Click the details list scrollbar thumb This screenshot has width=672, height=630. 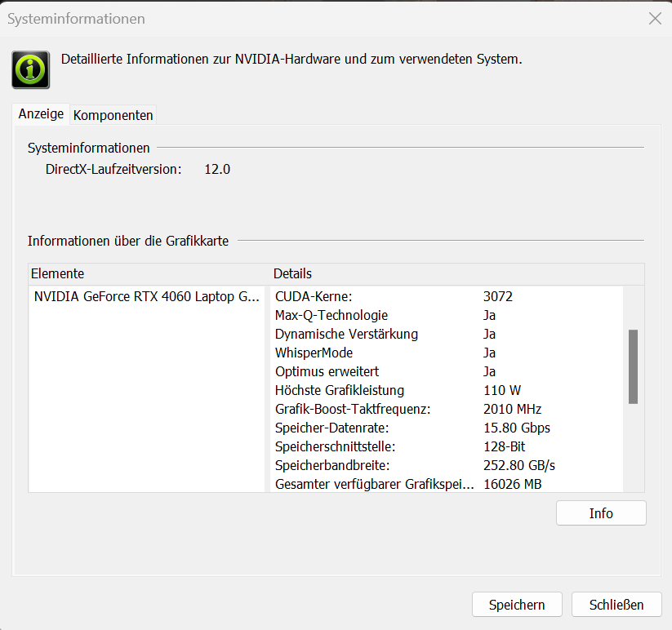coord(633,366)
